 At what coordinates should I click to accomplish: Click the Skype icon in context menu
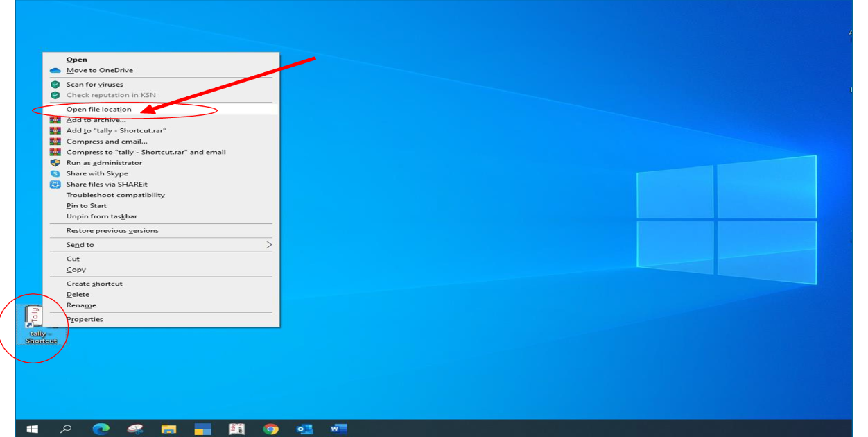pyautogui.click(x=55, y=173)
